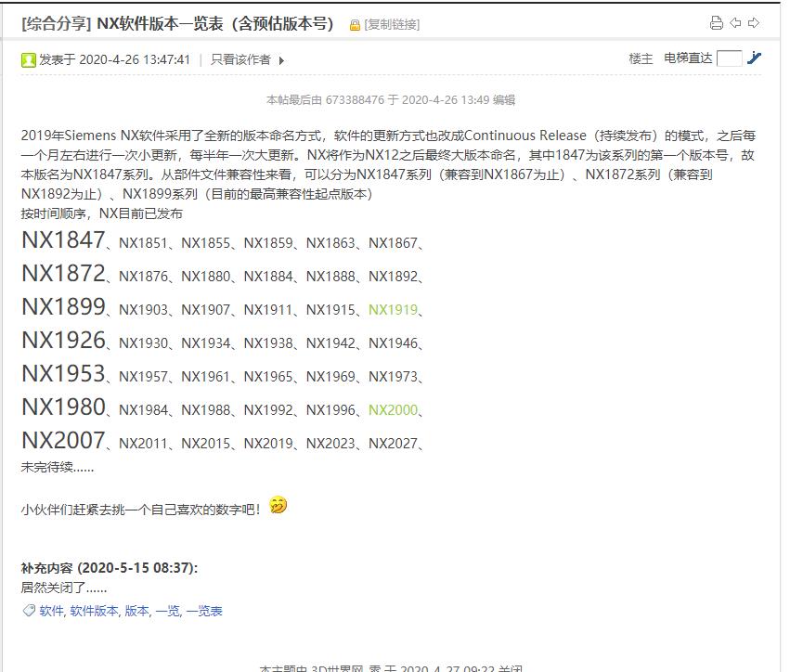Image resolution: width=790 pixels, height=672 pixels.
Task: Open the 软件 tag
Action: (51, 611)
